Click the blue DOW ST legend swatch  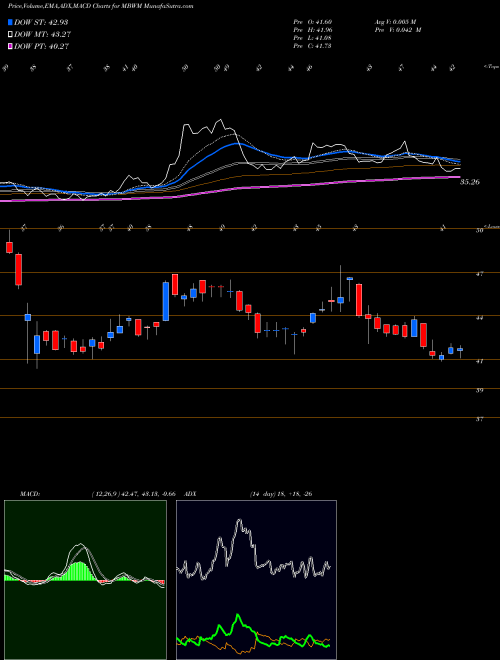point(11,22)
